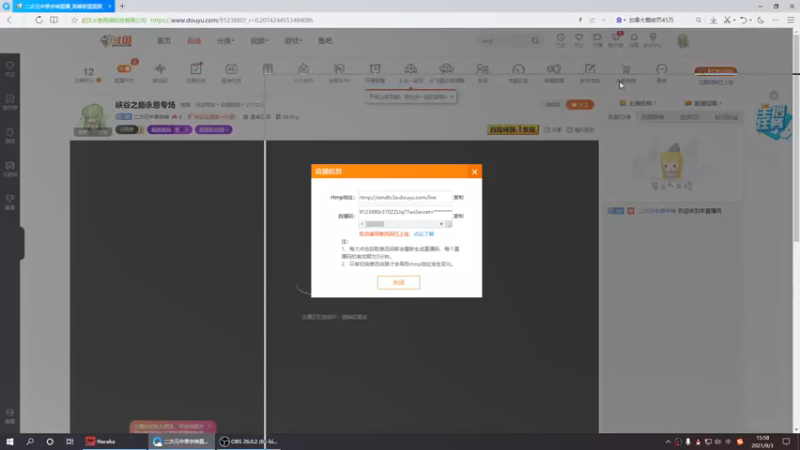Open the user avatar in header
The image size is (800, 450).
[683, 41]
